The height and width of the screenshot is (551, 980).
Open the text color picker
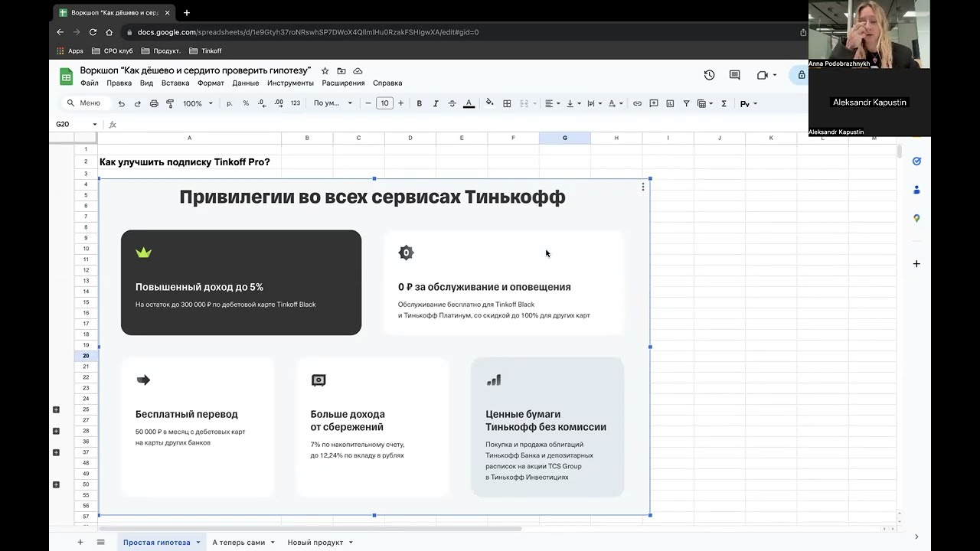coord(469,103)
